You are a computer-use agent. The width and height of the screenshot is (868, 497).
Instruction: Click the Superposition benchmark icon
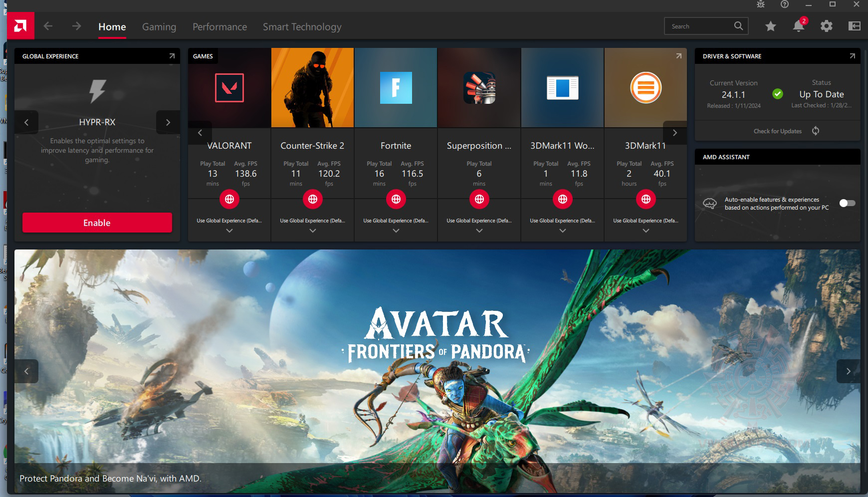479,88
